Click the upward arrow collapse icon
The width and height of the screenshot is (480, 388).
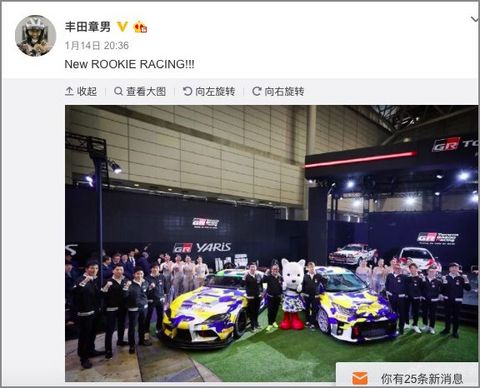pyautogui.click(x=69, y=91)
